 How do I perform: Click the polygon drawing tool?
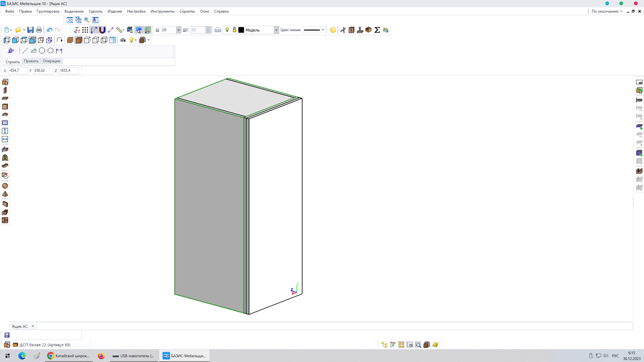[x=51, y=51]
